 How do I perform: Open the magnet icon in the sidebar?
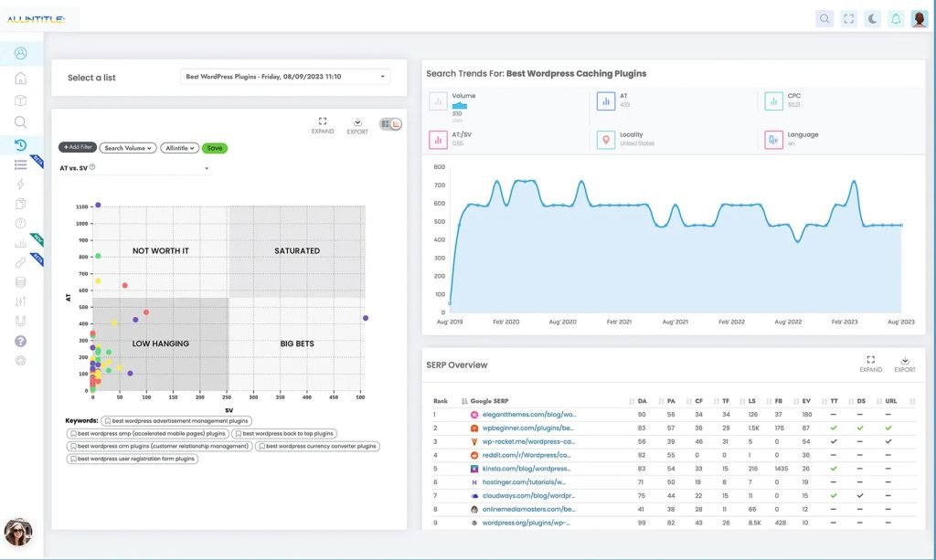point(20,322)
